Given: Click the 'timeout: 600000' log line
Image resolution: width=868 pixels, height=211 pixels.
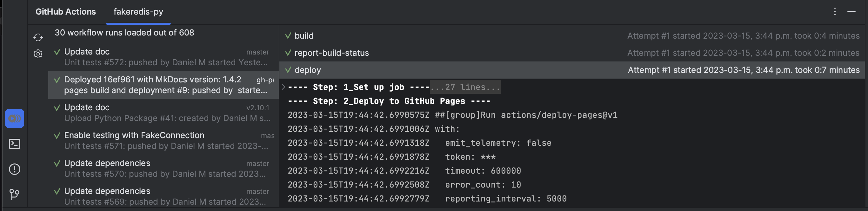Looking at the screenshot, I should (x=404, y=171).
